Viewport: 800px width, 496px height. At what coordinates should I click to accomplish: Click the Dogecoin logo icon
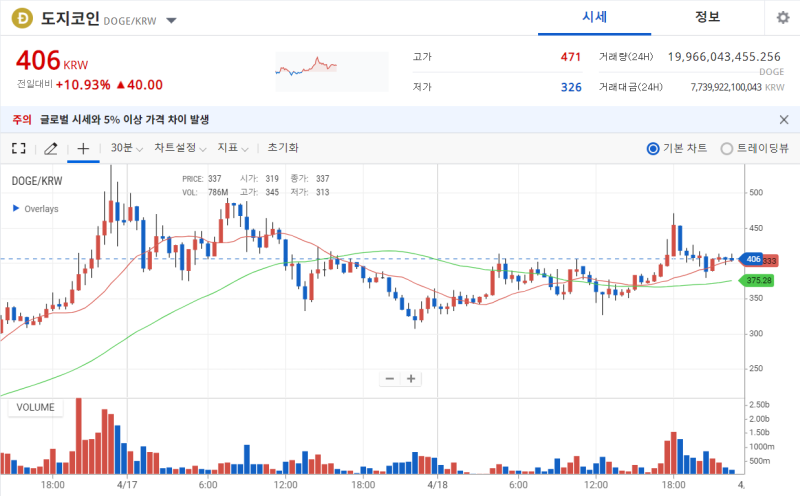(x=22, y=18)
